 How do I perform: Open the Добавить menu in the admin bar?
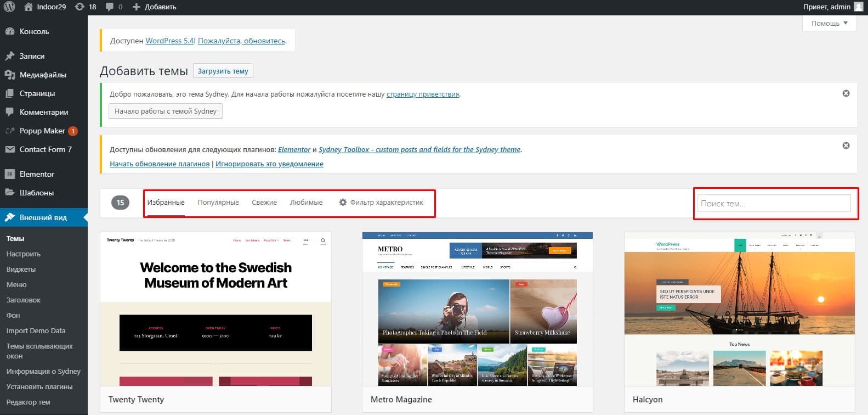click(x=155, y=7)
